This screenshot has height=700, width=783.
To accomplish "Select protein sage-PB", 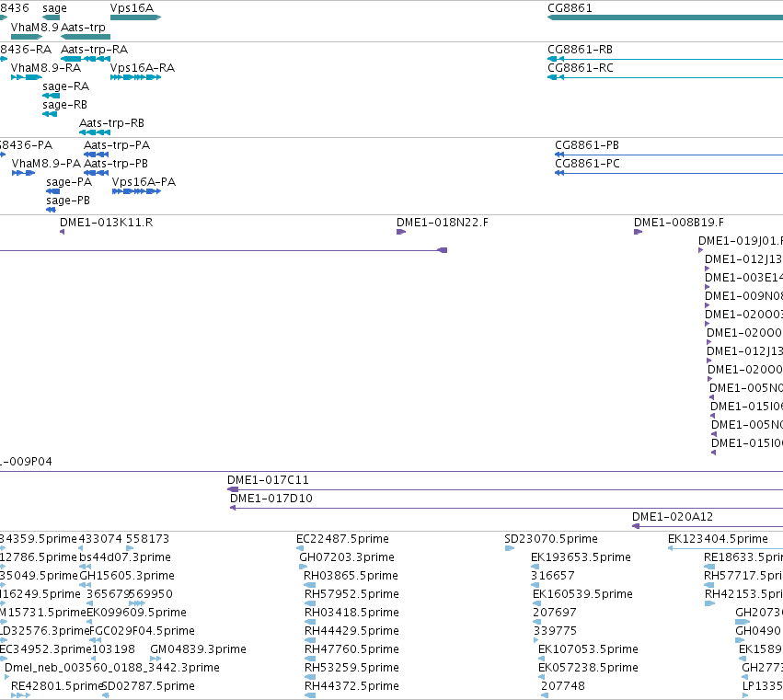I will 51,211.
